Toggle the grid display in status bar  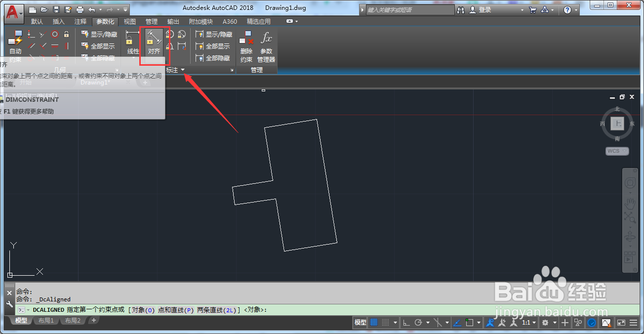(374, 323)
